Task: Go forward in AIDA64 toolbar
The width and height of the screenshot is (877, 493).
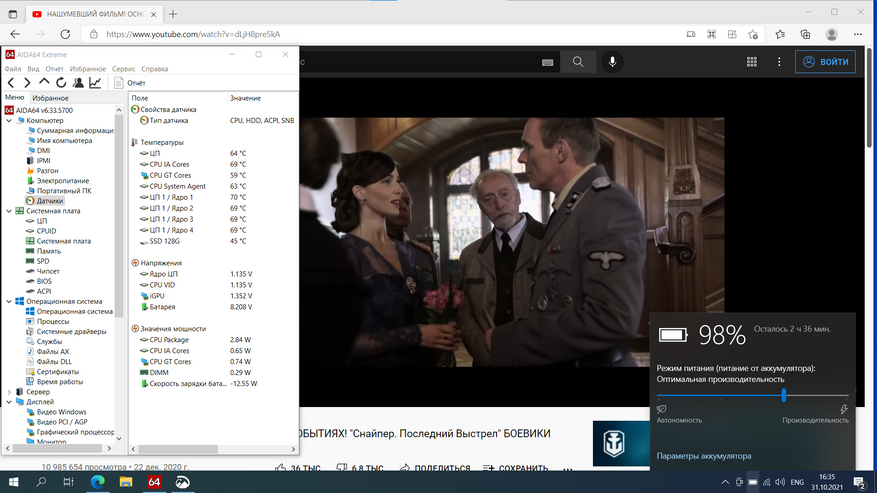Action: [x=27, y=83]
